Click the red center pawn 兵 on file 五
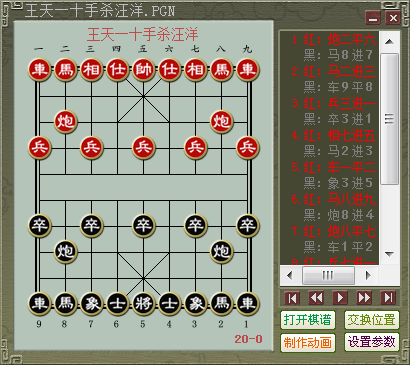410x365 pixels. click(143, 148)
